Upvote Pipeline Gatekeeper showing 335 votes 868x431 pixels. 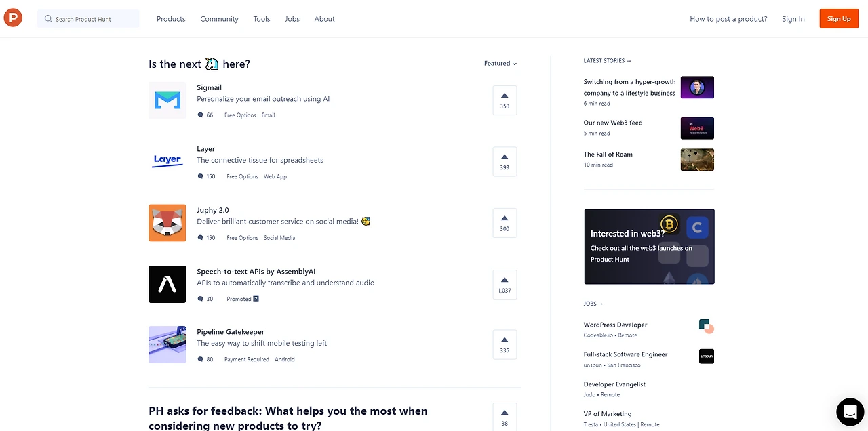[505, 345]
